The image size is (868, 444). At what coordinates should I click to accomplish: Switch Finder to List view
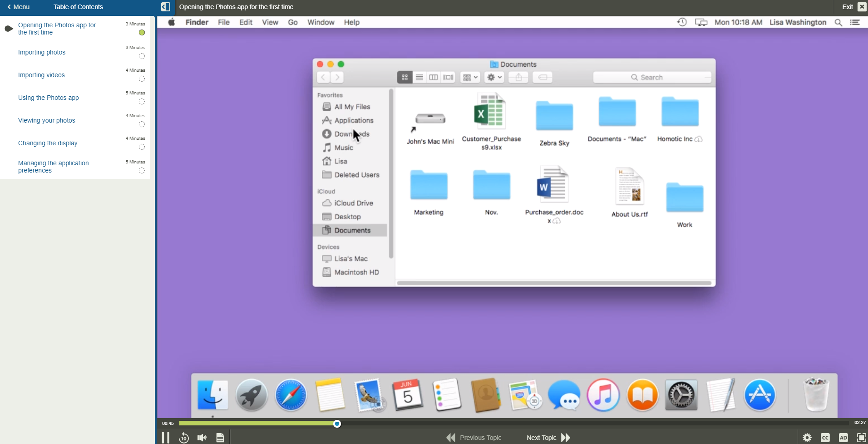pos(419,77)
